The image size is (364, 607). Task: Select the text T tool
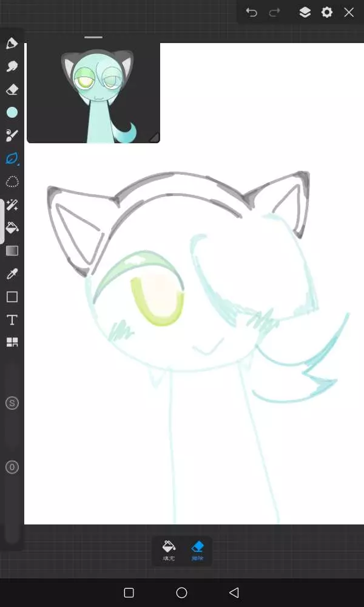pos(12,320)
